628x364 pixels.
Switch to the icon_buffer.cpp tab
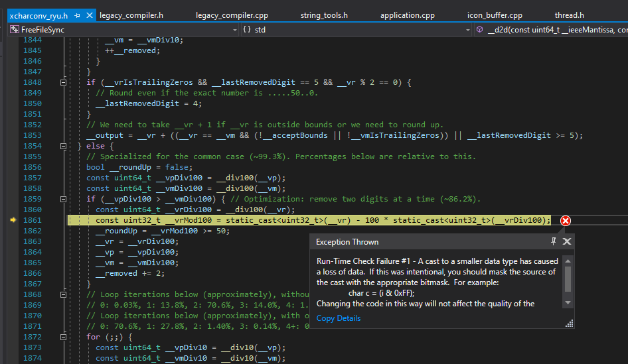[x=495, y=16]
